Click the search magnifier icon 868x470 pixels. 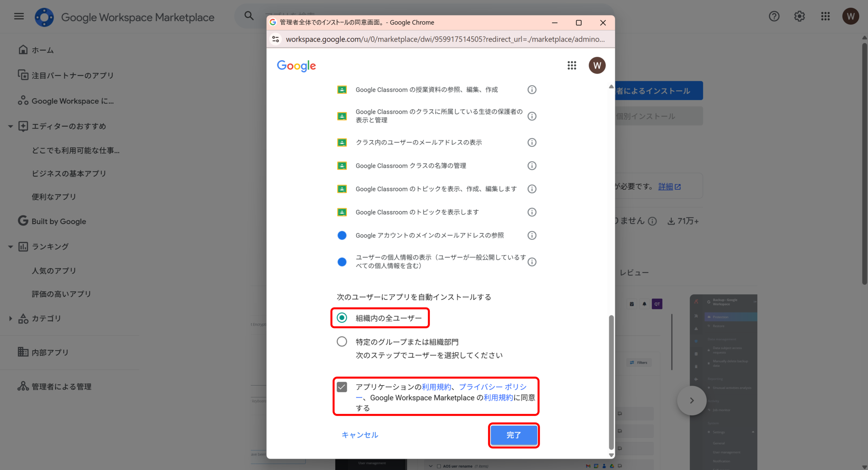(x=249, y=16)
